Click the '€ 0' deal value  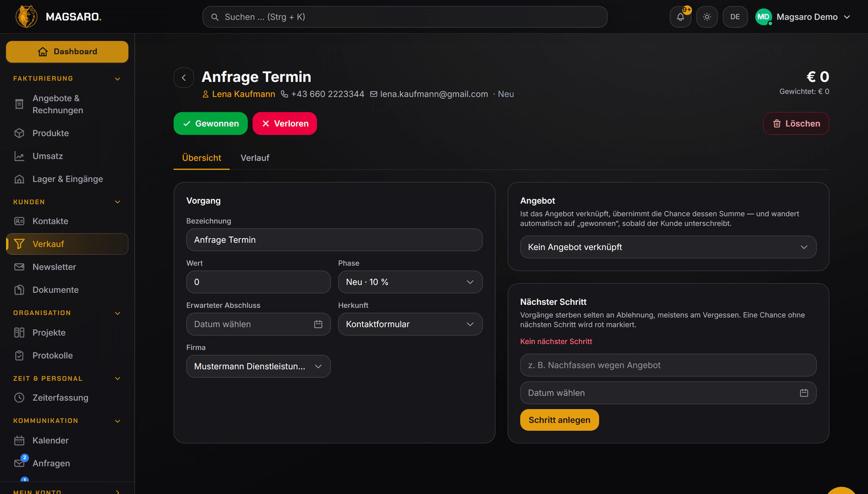pos(818,77)
